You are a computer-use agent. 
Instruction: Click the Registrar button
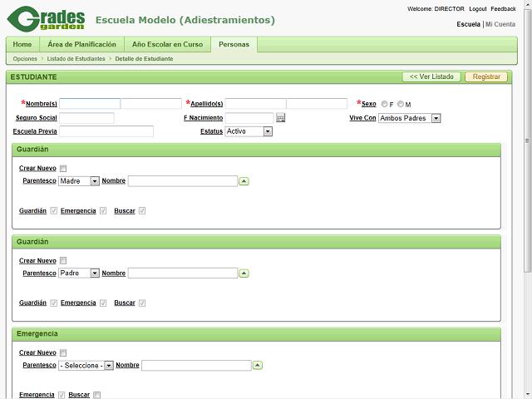pos(486,76)
